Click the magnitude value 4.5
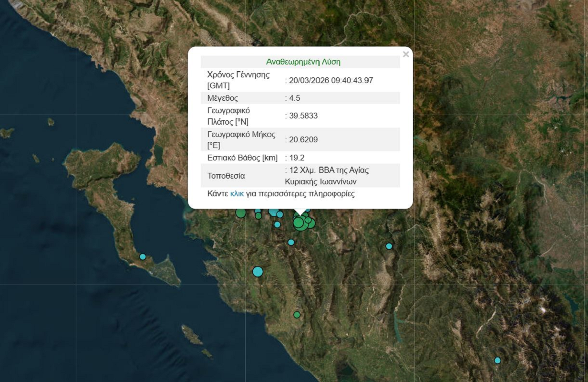588x382 pixels. [x=294, y=98]
